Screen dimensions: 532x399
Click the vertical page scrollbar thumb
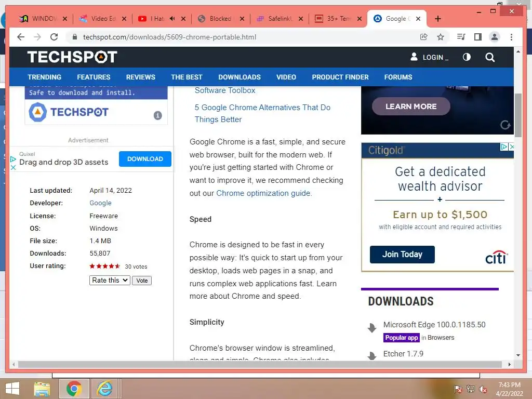coord(518,115)
